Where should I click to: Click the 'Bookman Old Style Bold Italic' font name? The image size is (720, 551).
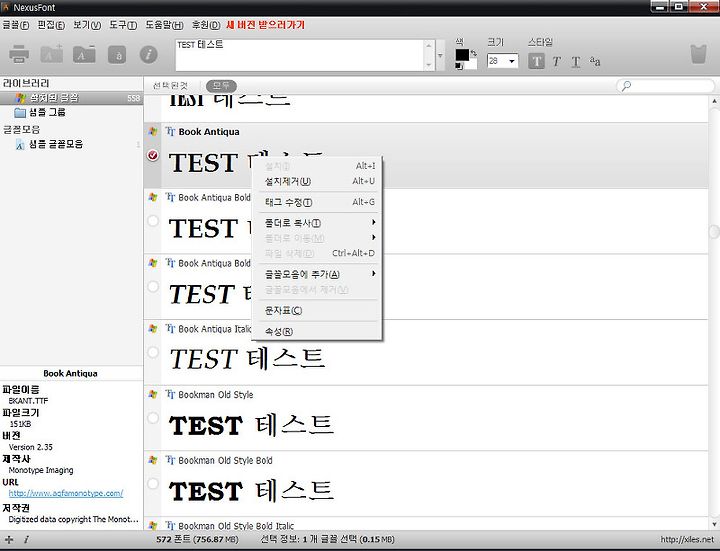coord(236,526)
